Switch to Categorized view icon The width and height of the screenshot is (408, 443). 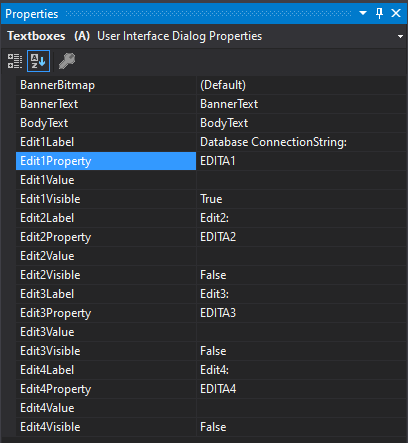(x=15, y=61)
